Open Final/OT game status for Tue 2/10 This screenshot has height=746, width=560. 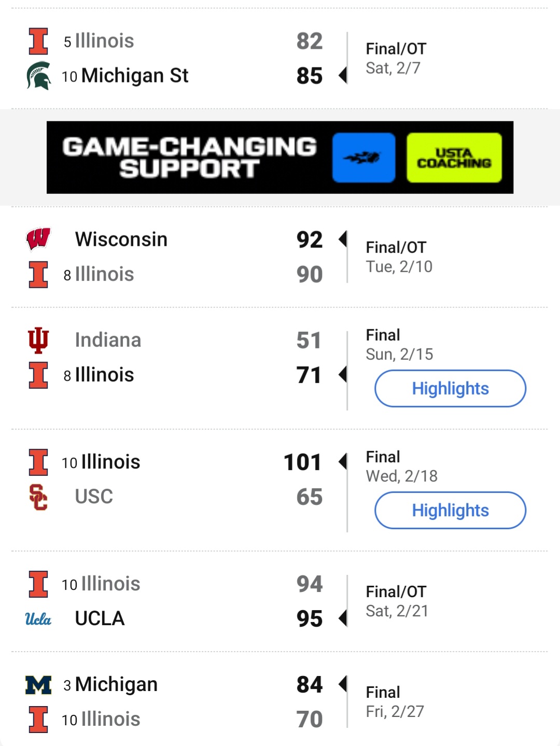click(x=396, y=247)
